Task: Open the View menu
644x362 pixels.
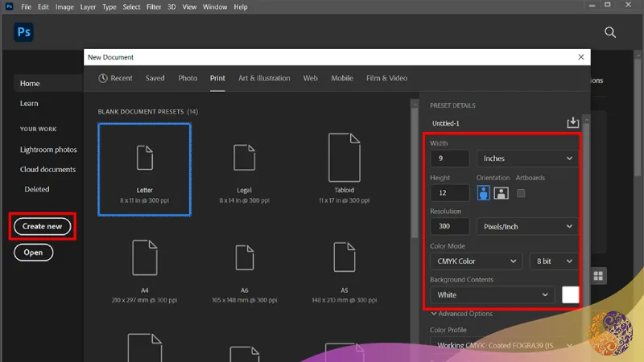Action: coord(189,7)
